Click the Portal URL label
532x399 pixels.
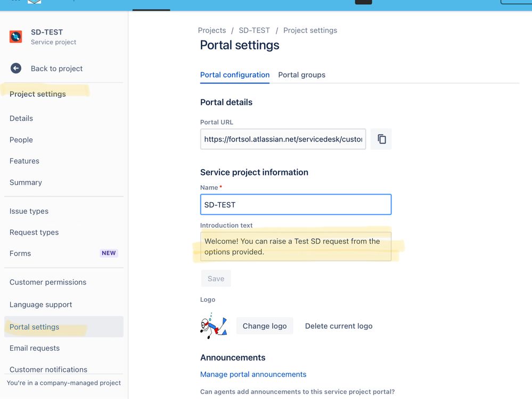point(216,122)
